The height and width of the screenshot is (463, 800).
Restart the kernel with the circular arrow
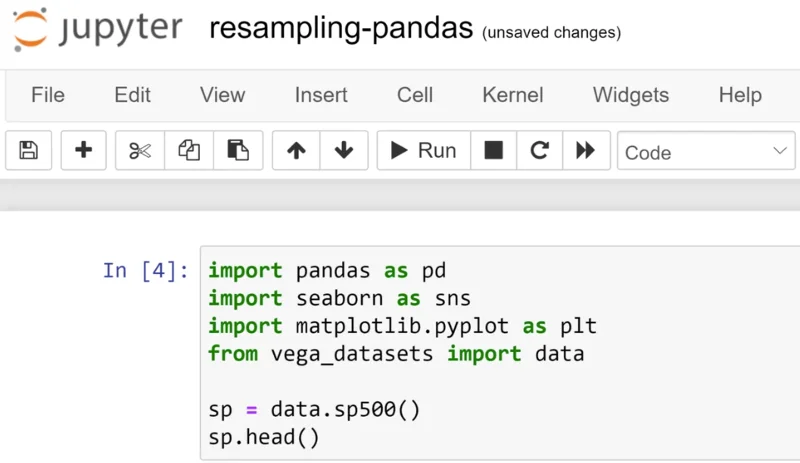pos(539,150)
